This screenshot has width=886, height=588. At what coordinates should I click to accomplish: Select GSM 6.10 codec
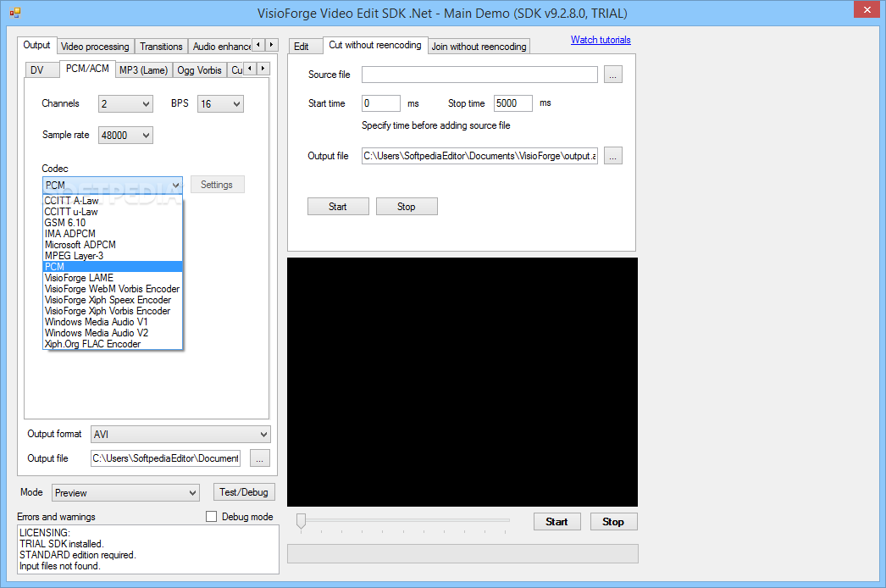113,223
